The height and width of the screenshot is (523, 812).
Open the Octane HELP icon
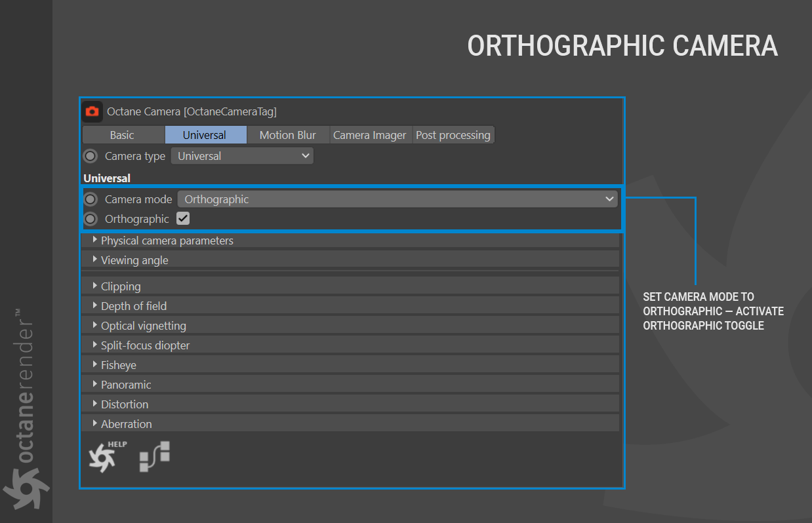pyautogui.click(x=108, y=456)
